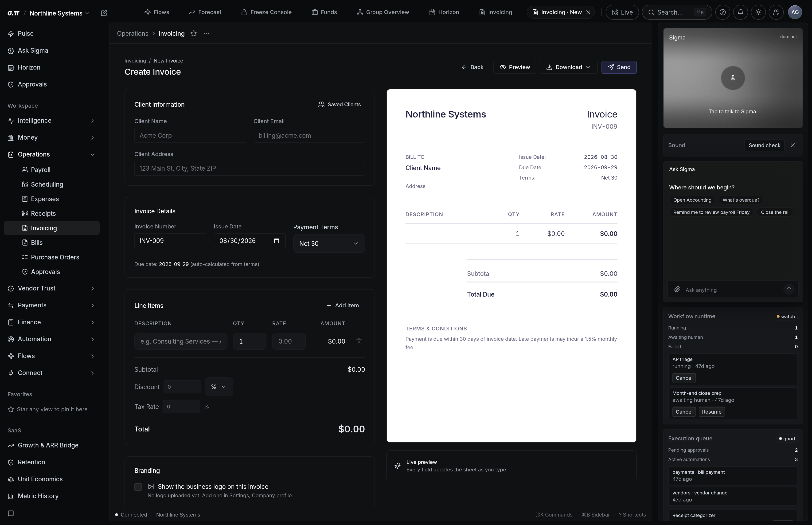Go to Payroll in Operations
This screenshot has height=525, width=812.
[x=51, y=170]
